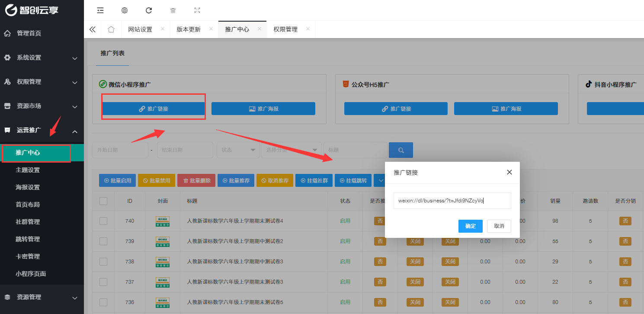Close the 推广中心 tab with its X
The height and width of the screenshot is (314, 644).
click(260, 29)
